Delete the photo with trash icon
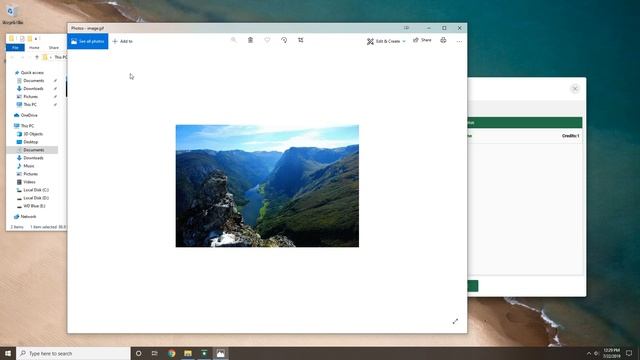The image size is (640, 360). click(250, 40)
